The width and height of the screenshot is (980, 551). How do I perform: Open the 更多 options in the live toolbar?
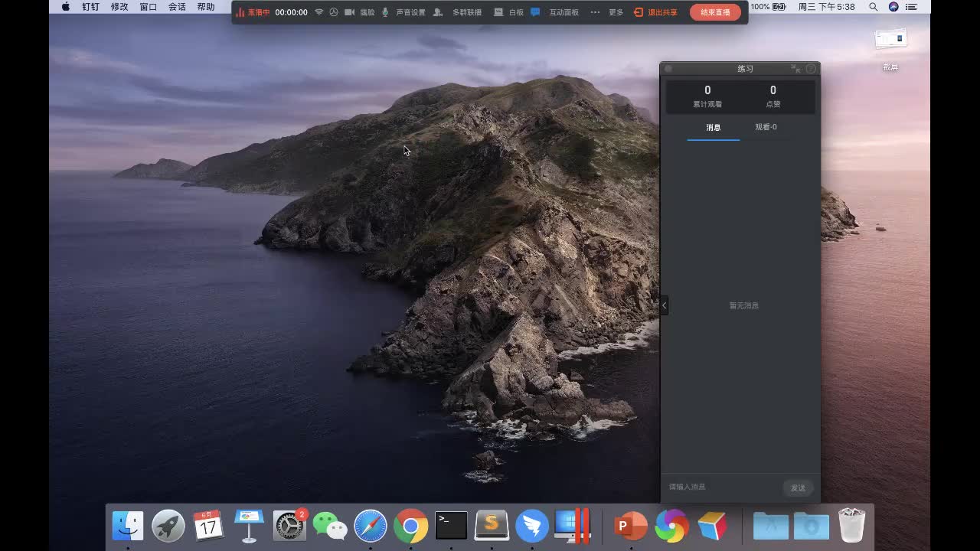(608, 12)
